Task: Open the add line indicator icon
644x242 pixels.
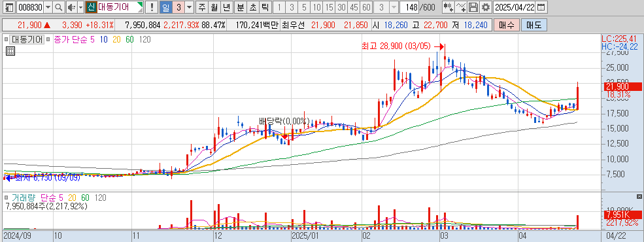Action: (462, 7)
